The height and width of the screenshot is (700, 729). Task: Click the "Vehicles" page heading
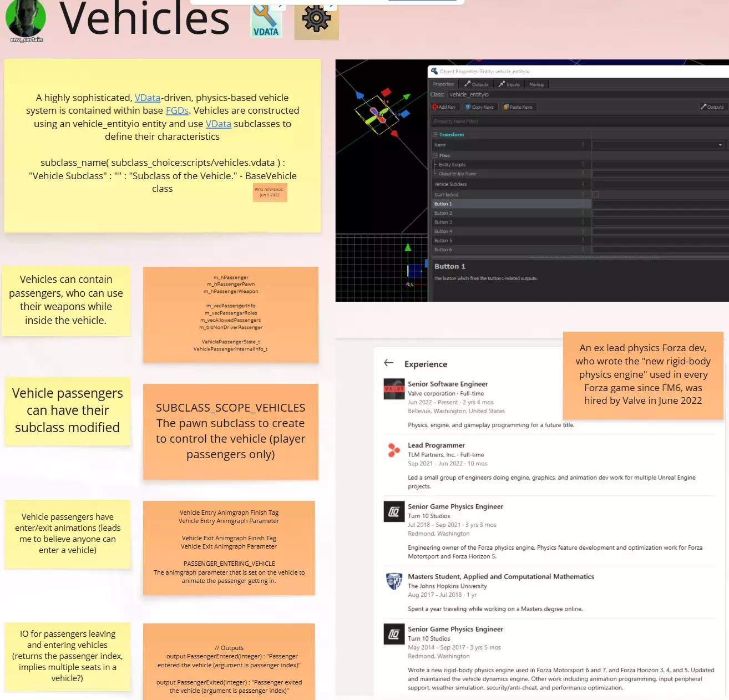(x=144, y=19)
